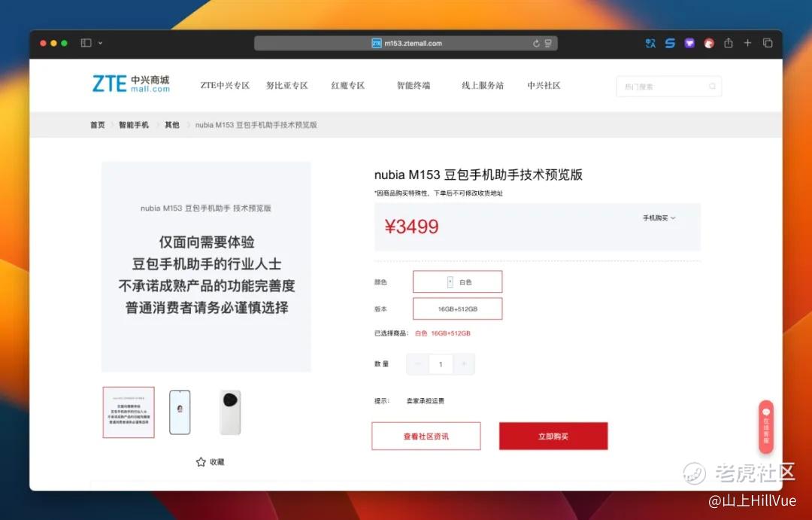Click the translate extension icon
The height and width of the screenshot is (520, 812).
coord(650,44)
